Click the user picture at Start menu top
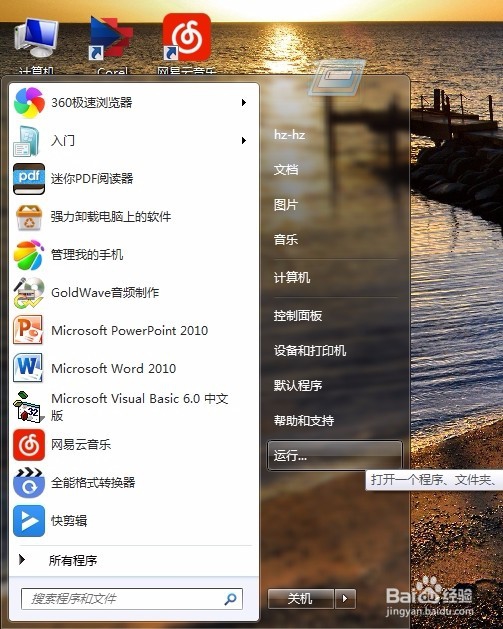503x629 pixels. pos(337,77)
